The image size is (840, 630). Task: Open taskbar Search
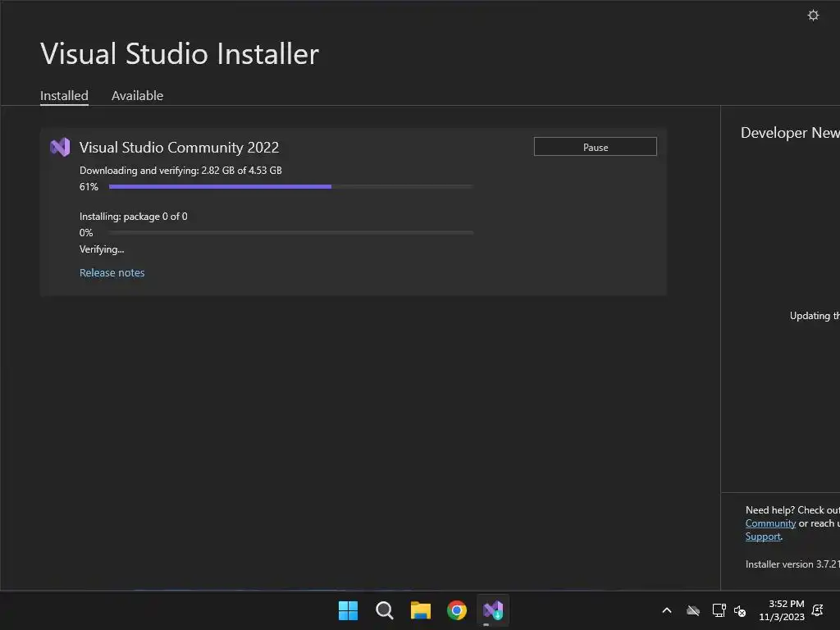click(x=384, y=610)
